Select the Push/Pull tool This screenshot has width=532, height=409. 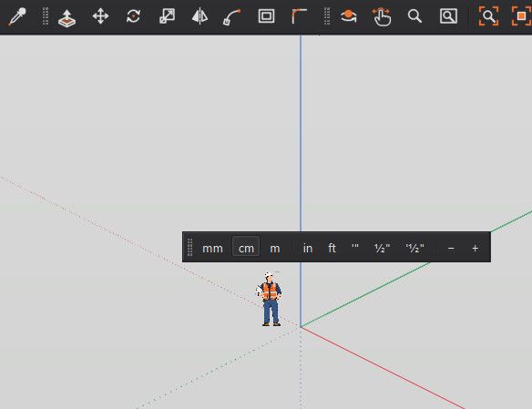pos(66,18)
